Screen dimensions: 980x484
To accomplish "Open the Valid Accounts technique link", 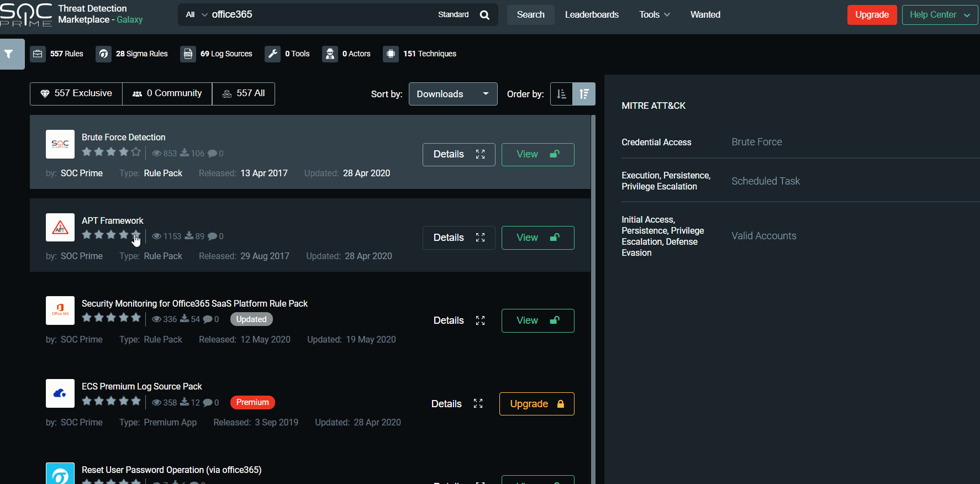I will [763, 236].
